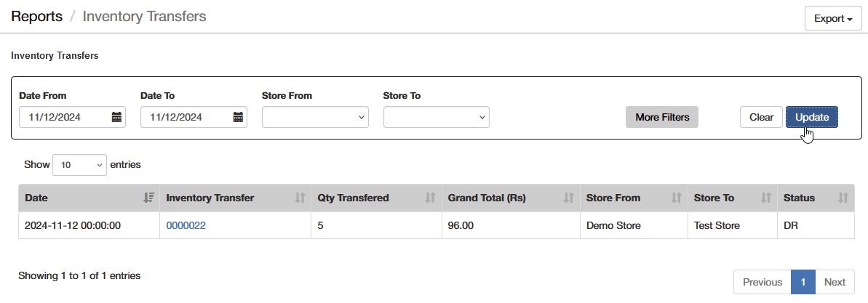Sort by Grand Total (Rs) column icon

[568, 198]
